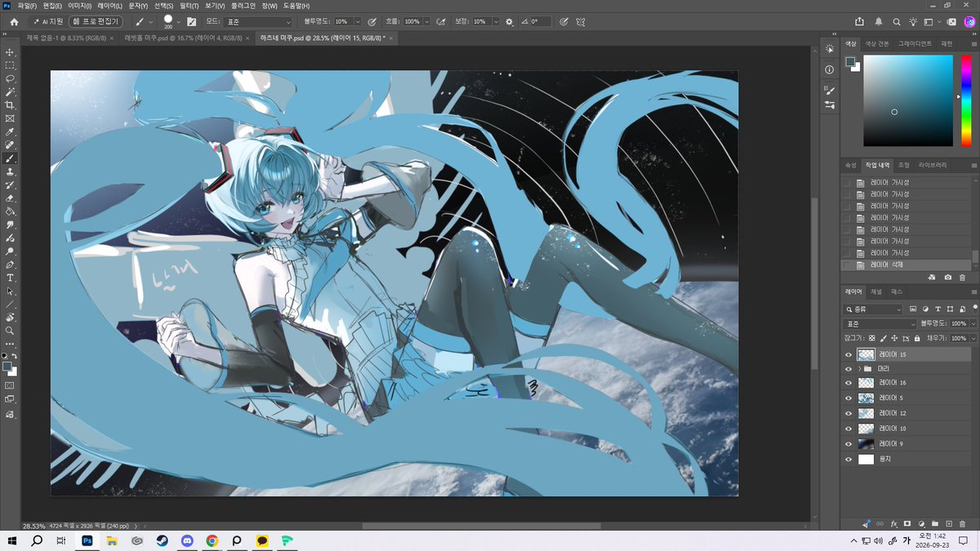Hide layer 레이어 12
The width and height of the screenshot is (980, 551).
(x=849, y=413)
